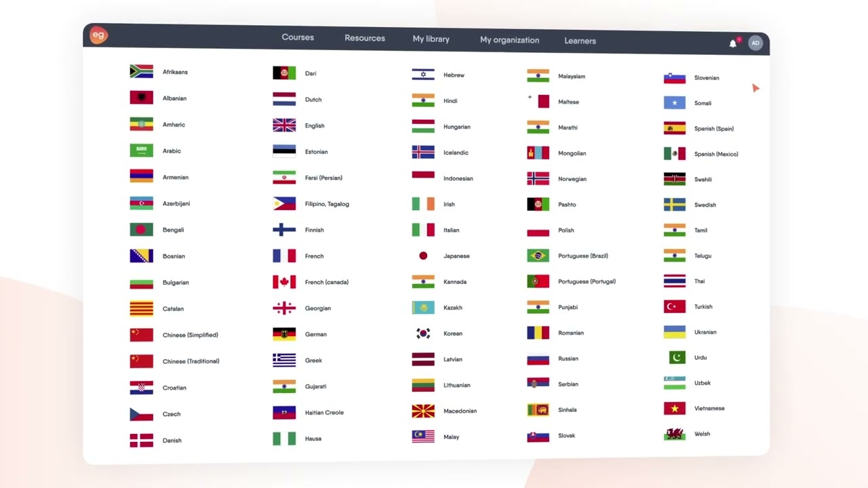Select My organization in the top navigation
The height and width of the screenshot is (488, 868).
pos(510,40)
